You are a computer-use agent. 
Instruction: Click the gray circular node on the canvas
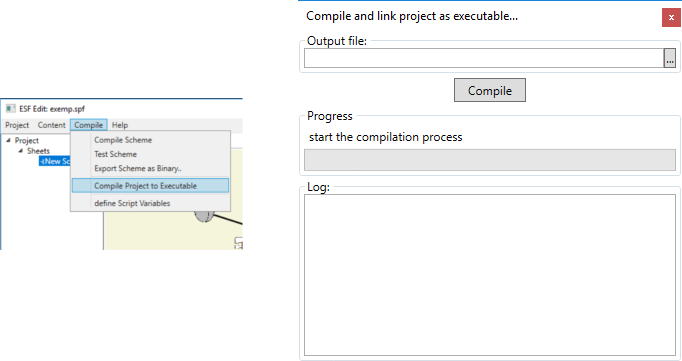[204, 216]
